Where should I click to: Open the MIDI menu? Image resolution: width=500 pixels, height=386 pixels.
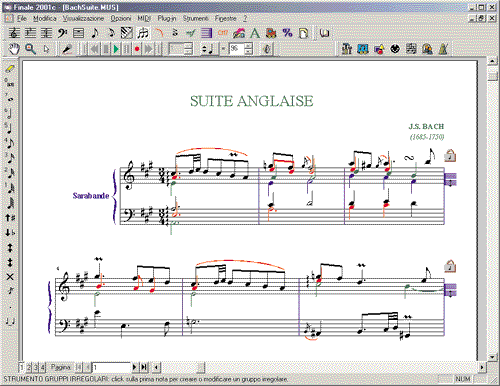tap(144, 18)
